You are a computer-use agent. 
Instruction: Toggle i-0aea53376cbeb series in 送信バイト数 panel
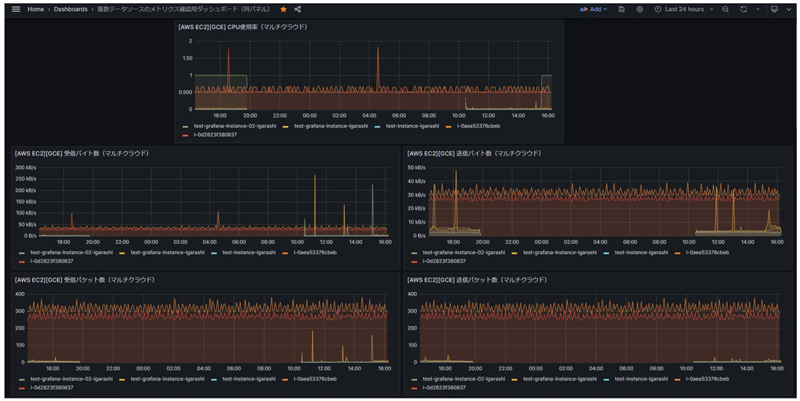707,253
